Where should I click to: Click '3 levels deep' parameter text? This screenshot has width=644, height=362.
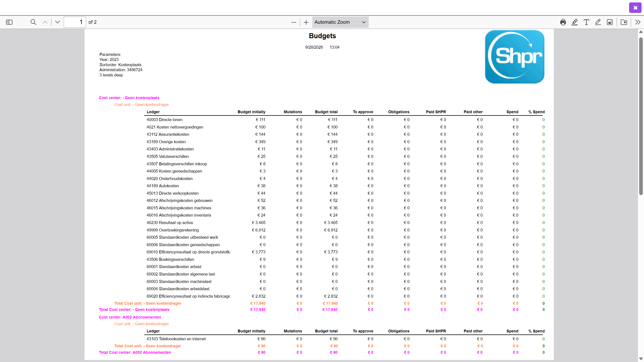click(111, 75)
